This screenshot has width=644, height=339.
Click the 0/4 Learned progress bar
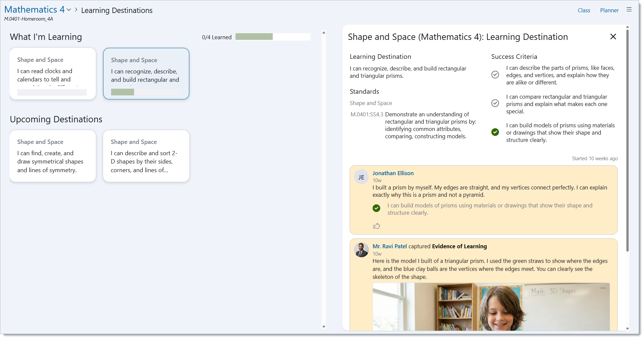(x=272, y=37)
